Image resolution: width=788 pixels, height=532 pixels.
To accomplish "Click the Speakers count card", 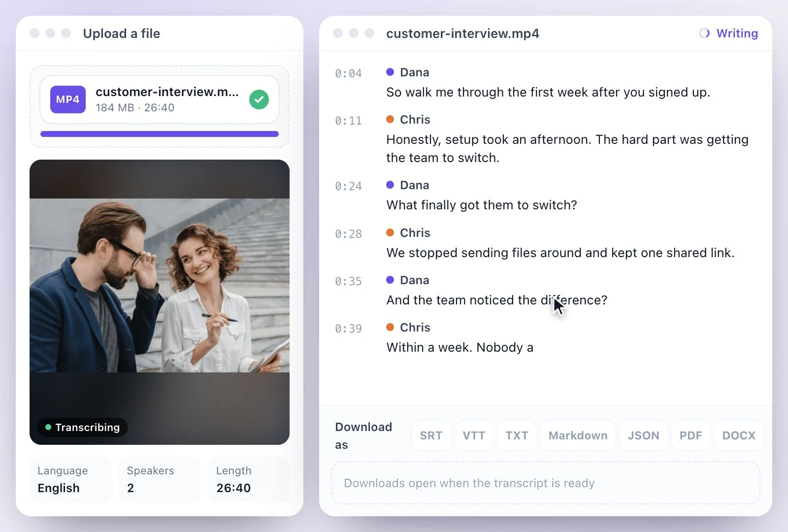I will click(160, 480).
